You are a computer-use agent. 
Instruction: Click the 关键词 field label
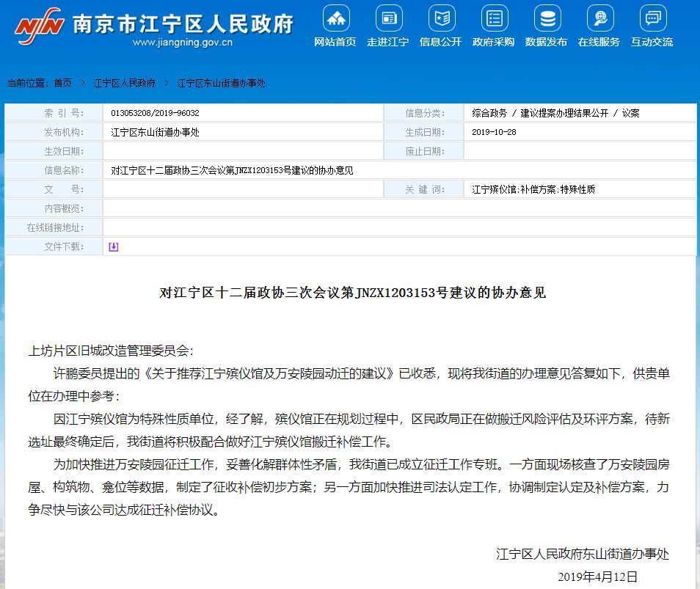(x=425, y=190)
